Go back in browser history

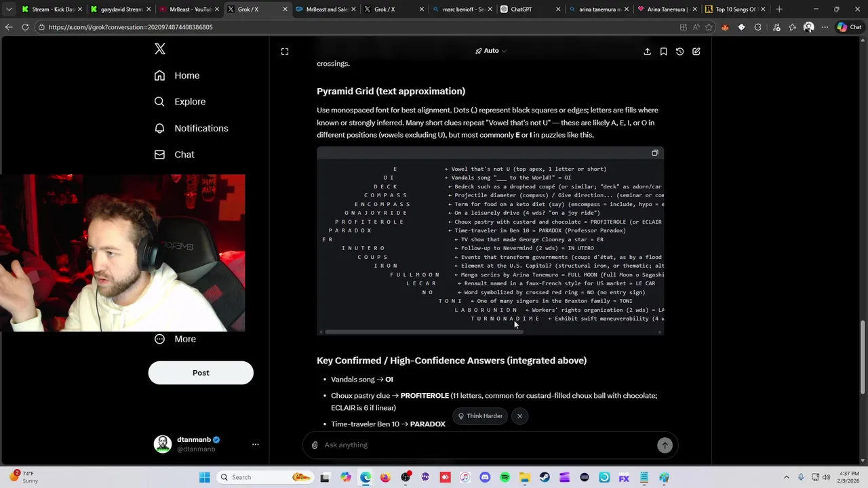pos(8,27)
